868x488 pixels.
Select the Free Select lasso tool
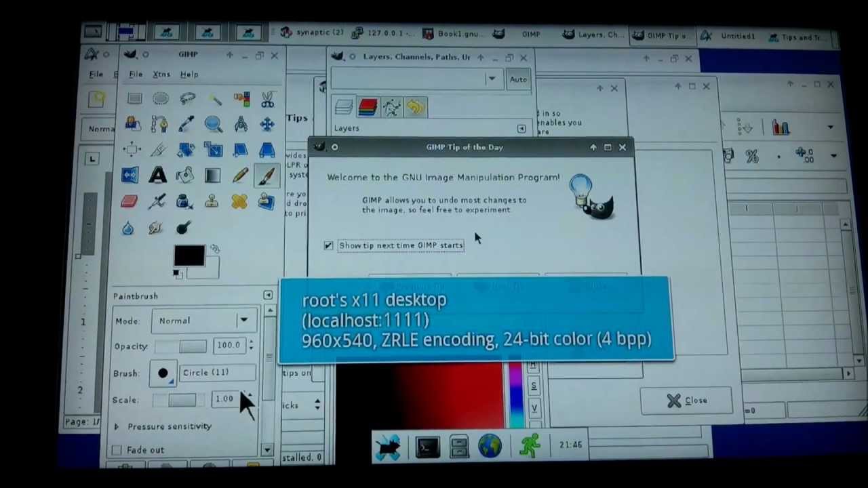pos(187,100)
